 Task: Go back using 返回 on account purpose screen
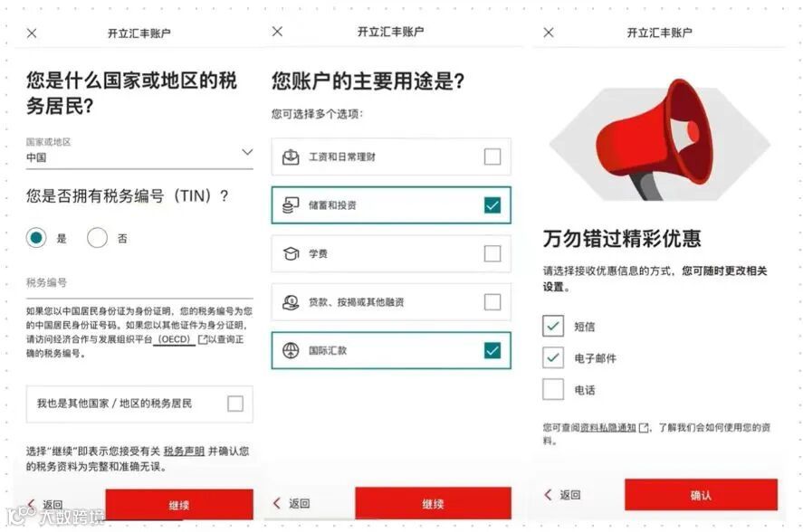coord(292,503)
